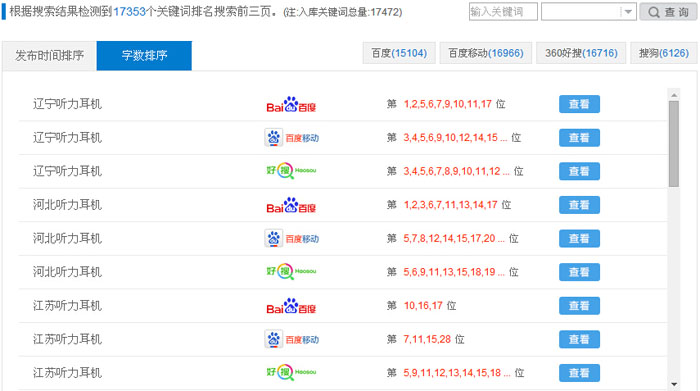Screen dimensions: 700x391
Task: Click the scrollbar up arrow
Action: tap(674, 95)
